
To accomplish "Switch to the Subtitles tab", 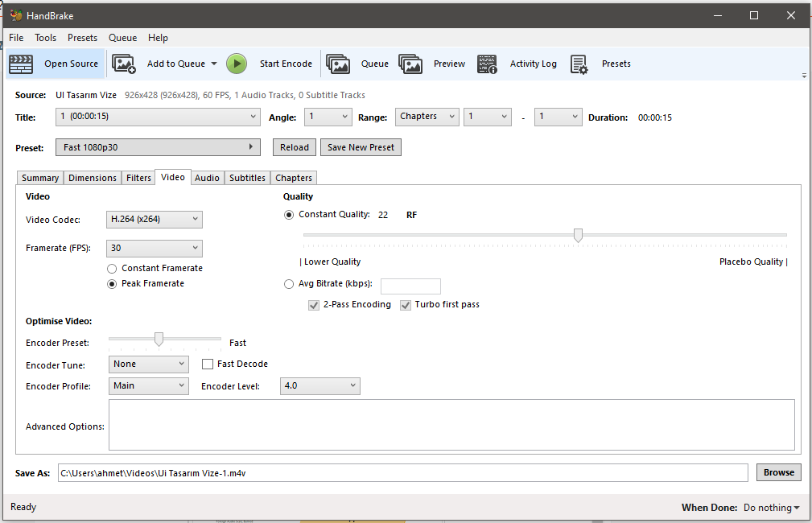I will coord(248,178).
